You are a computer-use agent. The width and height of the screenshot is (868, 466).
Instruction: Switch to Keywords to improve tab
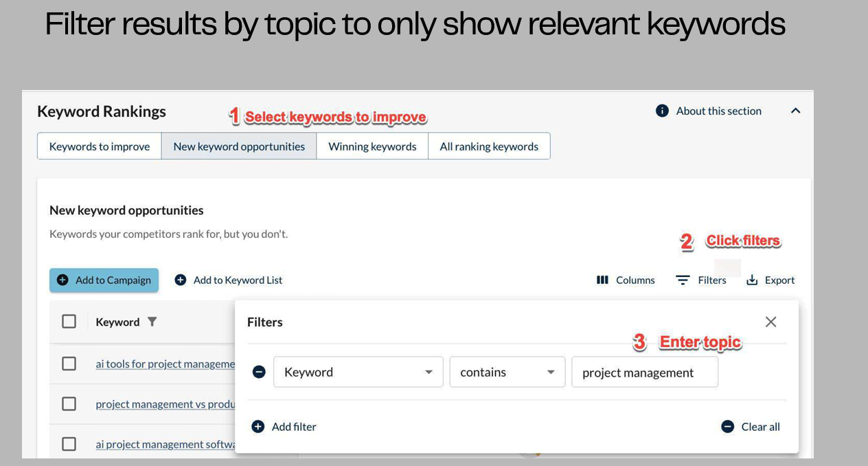coord(100,146)
